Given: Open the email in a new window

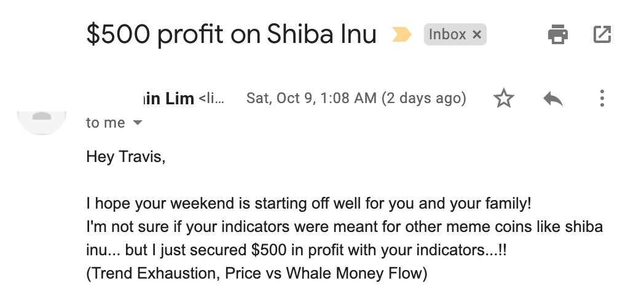Looking at the screenshot, I should pyautogui.click(x=602, y=34).
